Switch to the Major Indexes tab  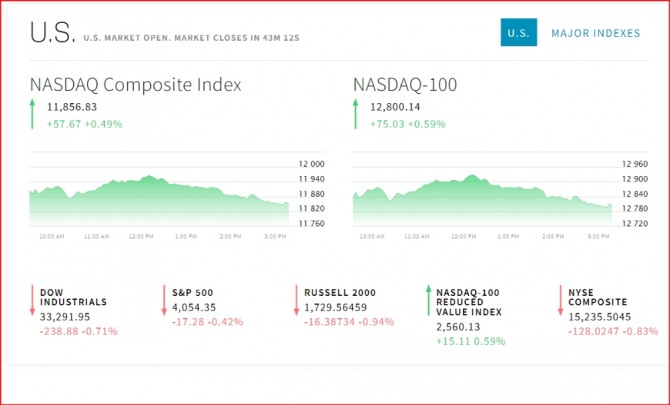(595, 33)
